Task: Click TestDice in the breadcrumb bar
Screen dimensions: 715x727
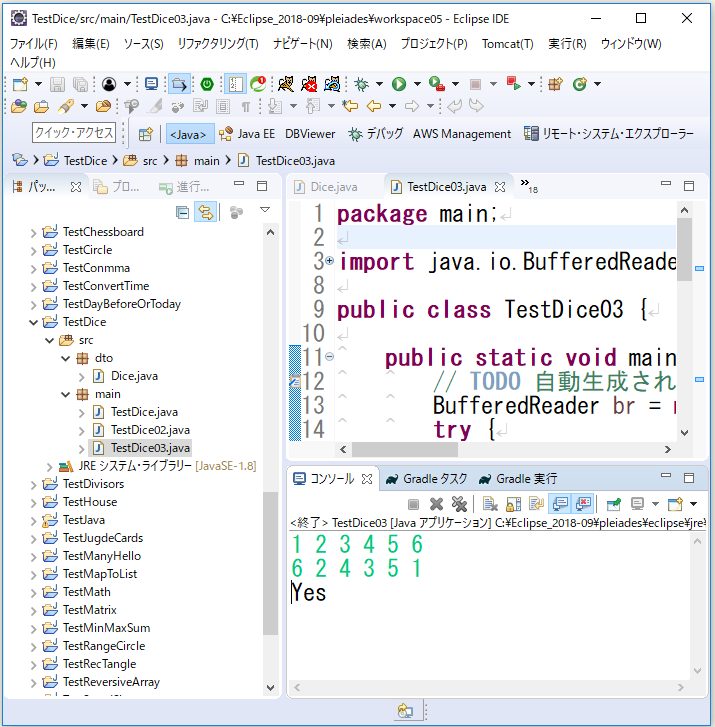Action: tap(85, 161)
